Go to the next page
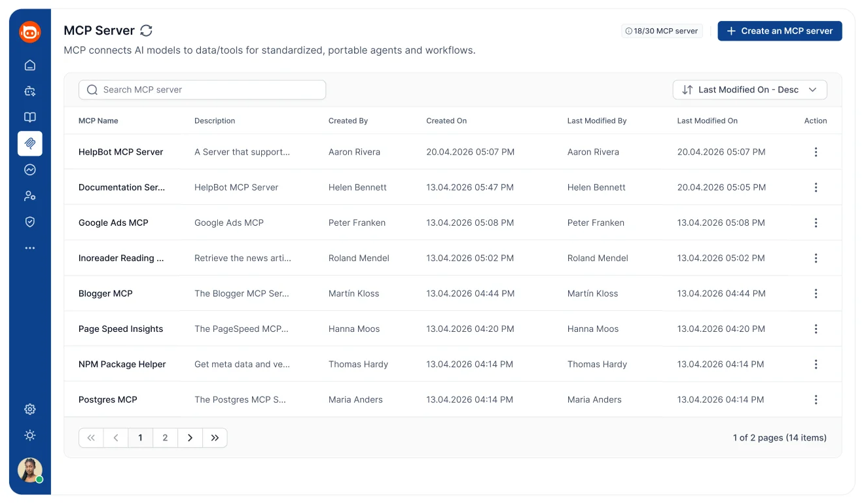 190,438
